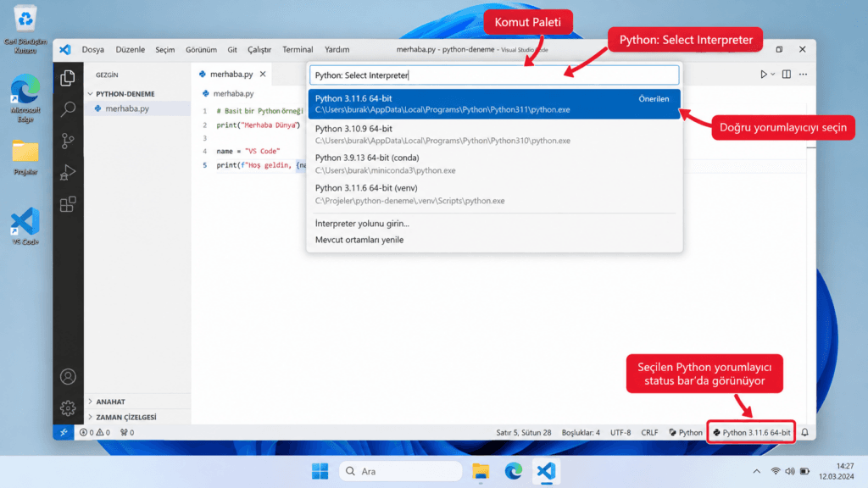Viewport: 868px width, 488px height.
Task: Show hidden tray icons chevron
Action: point(756,471)
